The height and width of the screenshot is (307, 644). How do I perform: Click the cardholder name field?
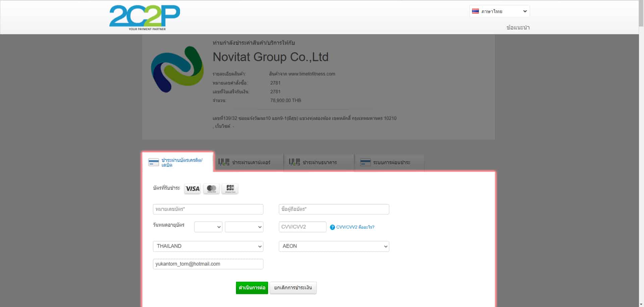(334, 209)
